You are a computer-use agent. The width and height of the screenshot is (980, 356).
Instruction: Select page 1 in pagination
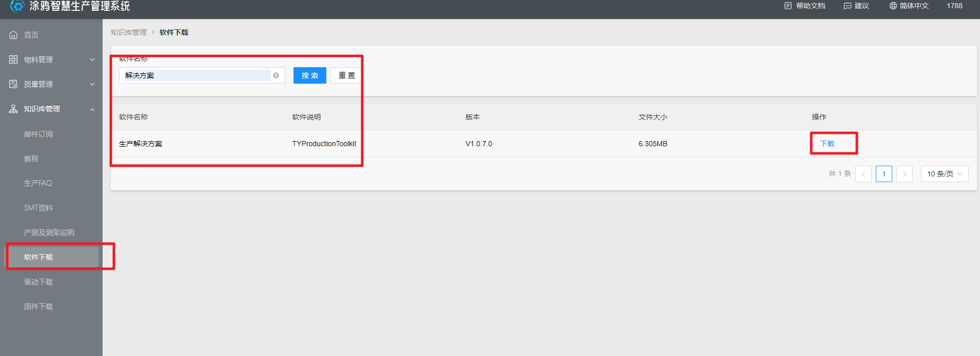(884, 174)
